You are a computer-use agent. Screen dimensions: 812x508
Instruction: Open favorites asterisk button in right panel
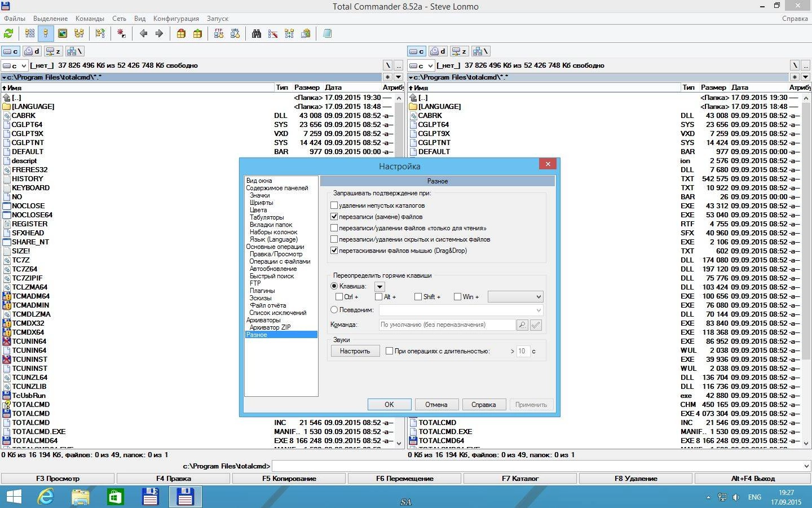point(795,77)
